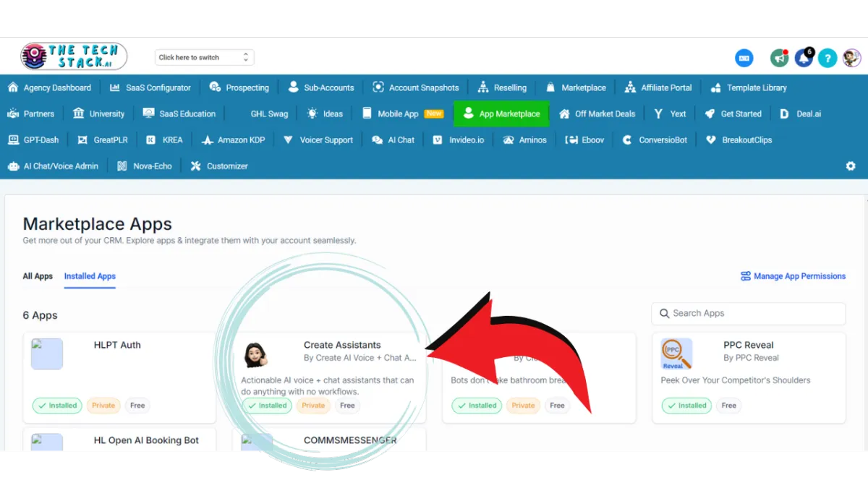Click Installed badge on PPC Reveal card
Screen dimensions: 868x488
pyautogui.click(x=686, y=406)
